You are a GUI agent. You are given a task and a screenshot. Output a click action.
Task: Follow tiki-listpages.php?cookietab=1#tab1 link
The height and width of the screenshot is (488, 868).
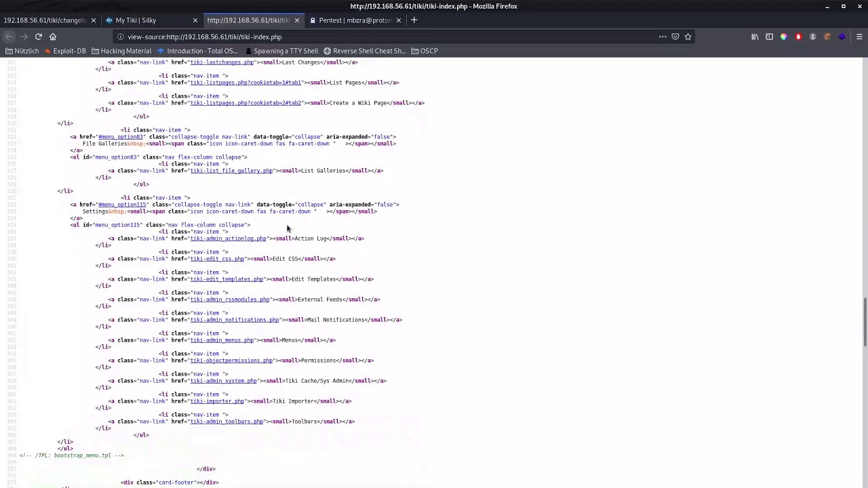tap(245, 83)
